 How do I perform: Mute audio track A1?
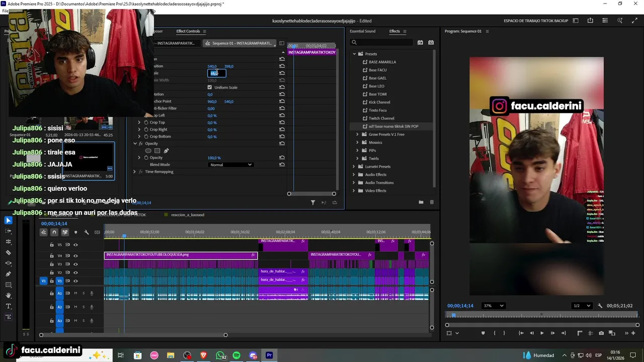point(75,293)
